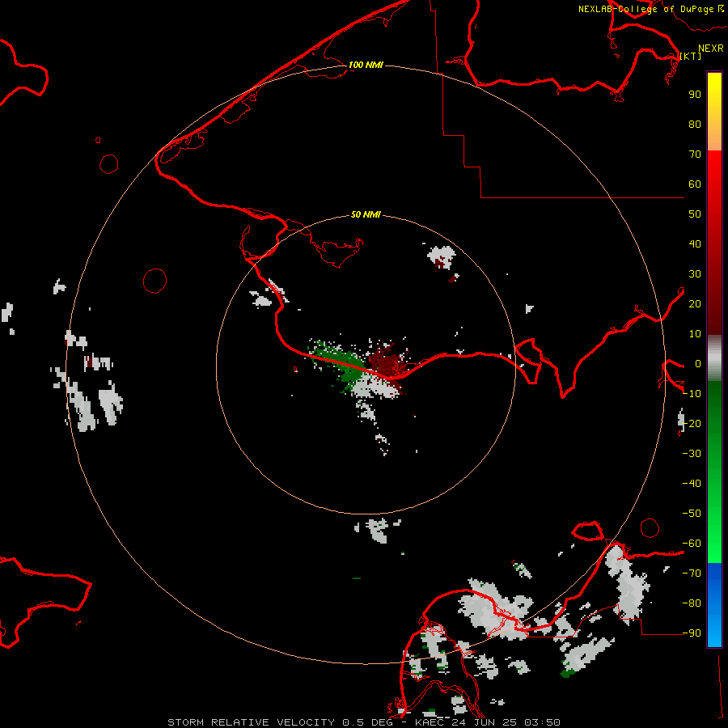728x728 pixels.
Task: Select the -50 value on the velocity scale
Action: click(x=692, y=514)
